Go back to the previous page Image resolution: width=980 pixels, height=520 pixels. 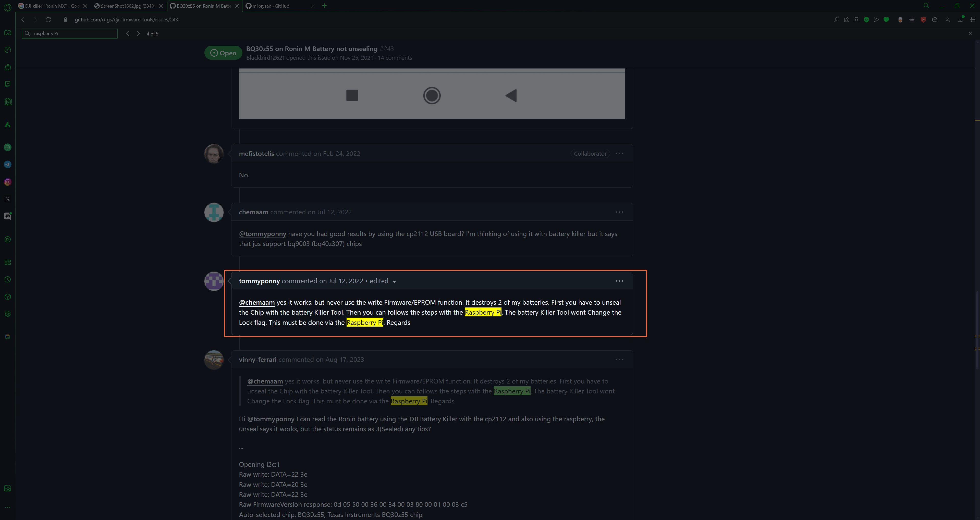point(23,20)
